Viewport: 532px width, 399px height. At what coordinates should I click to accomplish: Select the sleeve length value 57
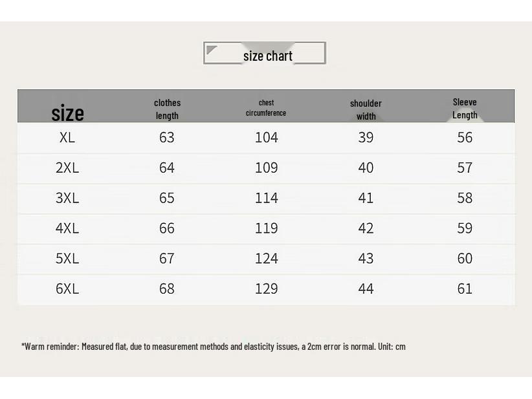(465, 167)
